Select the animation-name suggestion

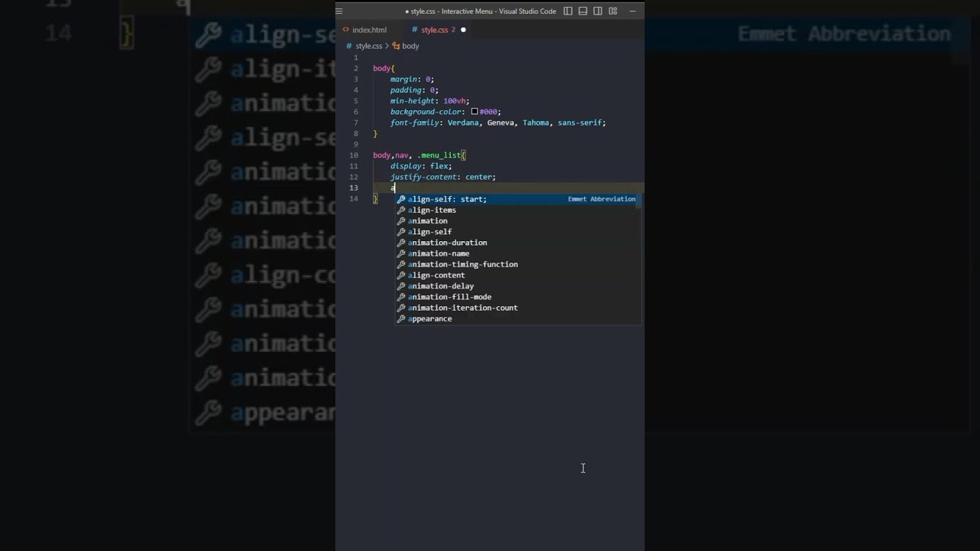point(518,253)
